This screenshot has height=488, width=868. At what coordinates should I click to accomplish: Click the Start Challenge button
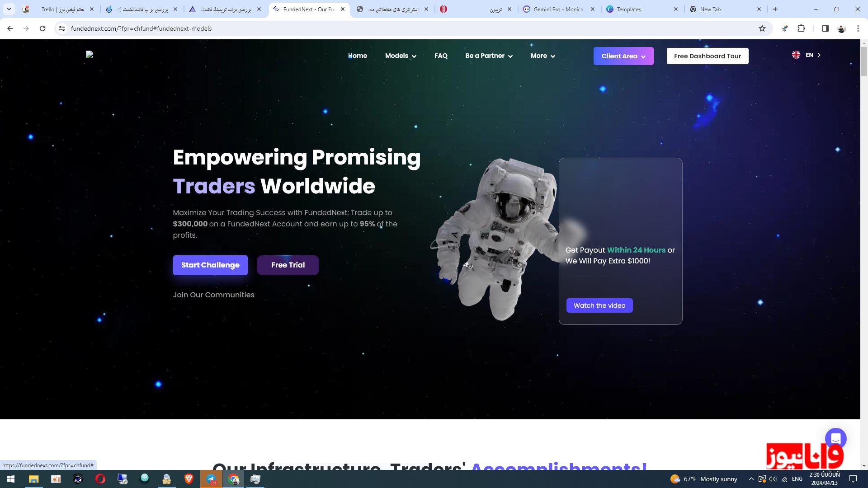coord(210,265)
